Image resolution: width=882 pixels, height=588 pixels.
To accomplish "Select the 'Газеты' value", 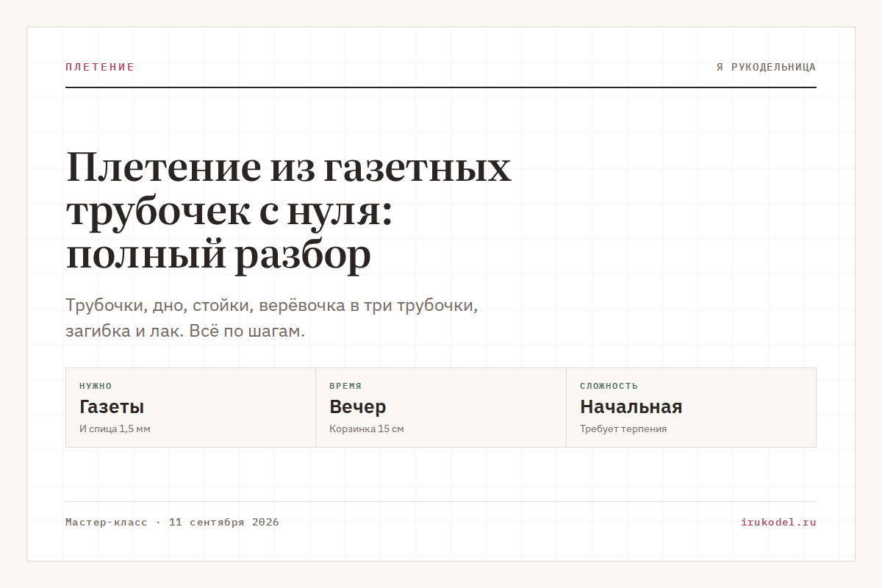I will coord(112,406).
